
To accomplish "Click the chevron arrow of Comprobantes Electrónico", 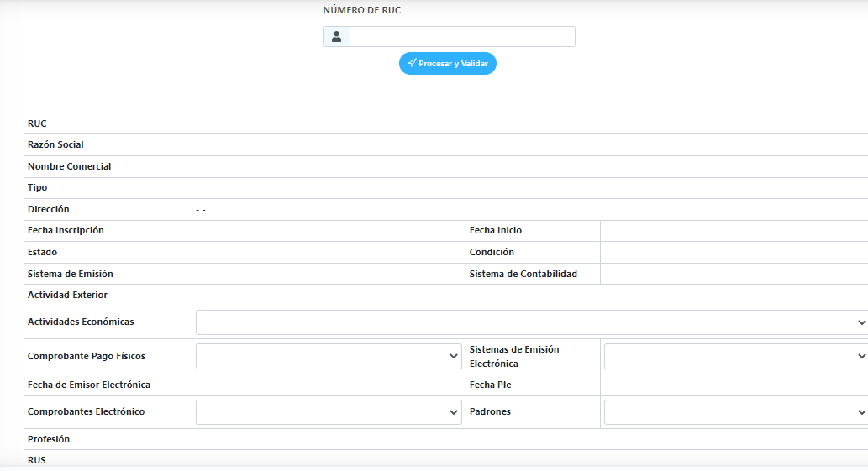I will pyautogui.click(x=454, y=412).
